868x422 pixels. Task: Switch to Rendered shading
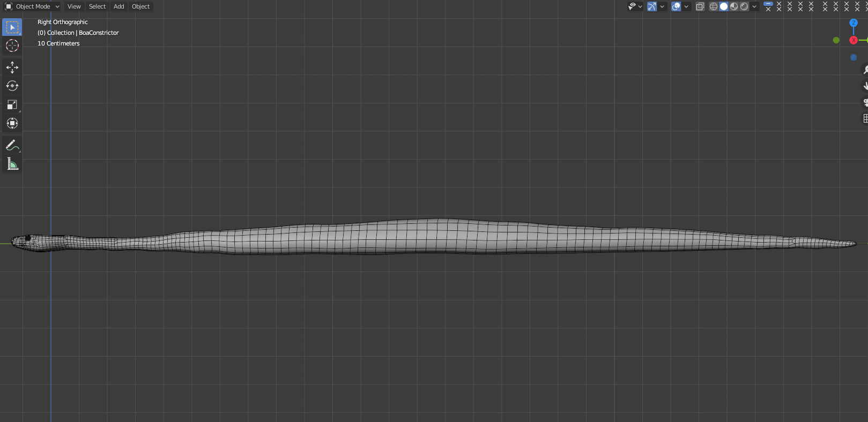pyautogui.click(x=744, y=6)
